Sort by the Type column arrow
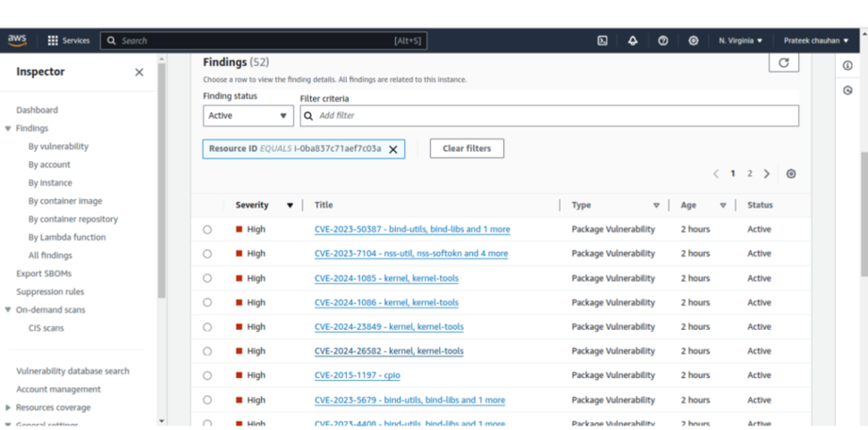 tap(657, 206)
